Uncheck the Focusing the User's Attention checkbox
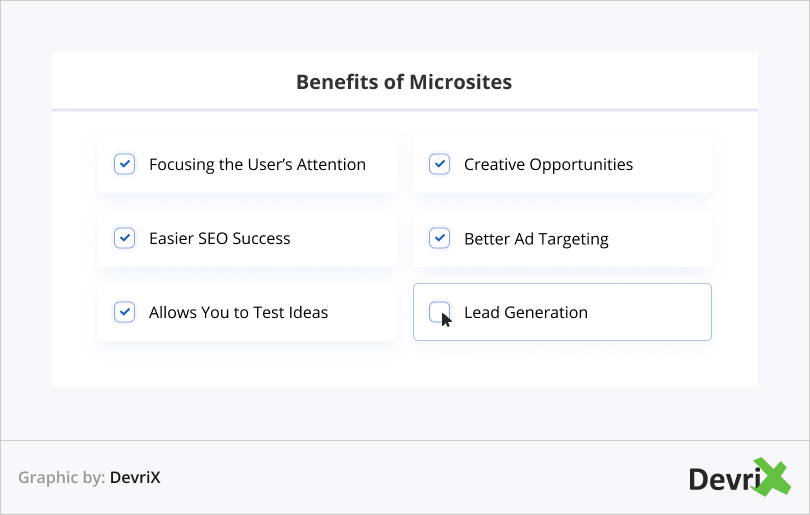810x515 pixels. [x=124, y=164]
